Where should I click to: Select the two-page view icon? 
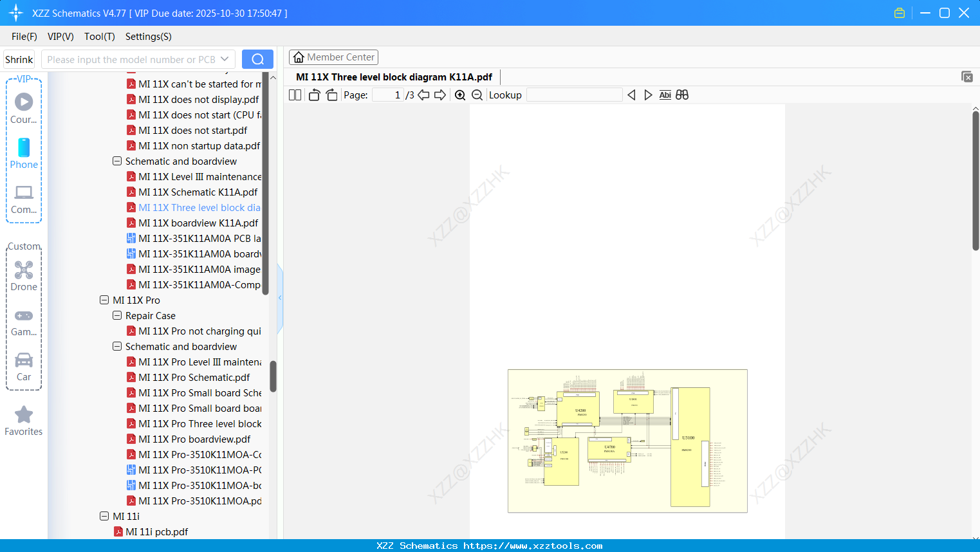click(x=295, y=95)
